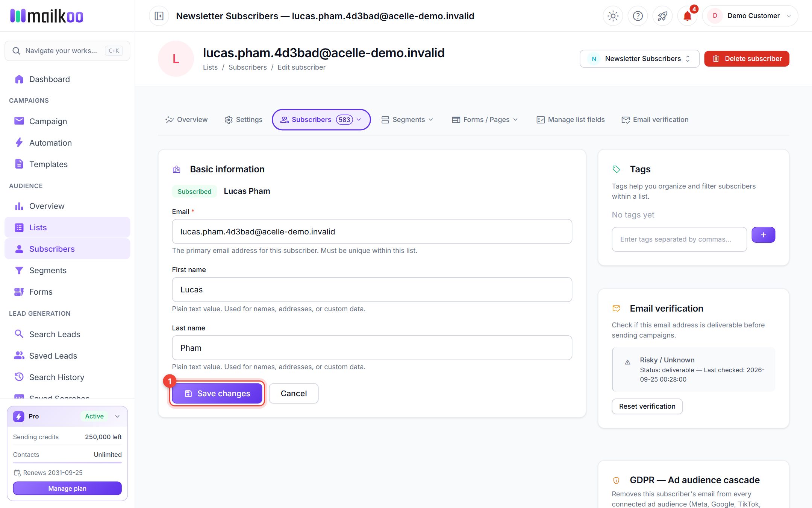This screenshot has height=508, width=812.
Task: Click the Manage plan button
Action: pyautogui.click(x=67, y=488)
